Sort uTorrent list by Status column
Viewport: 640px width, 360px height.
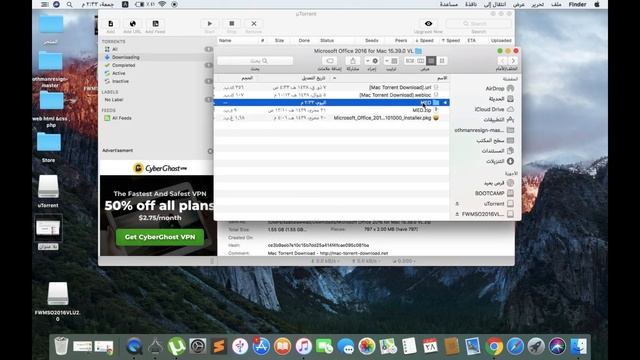coord(327,40)
